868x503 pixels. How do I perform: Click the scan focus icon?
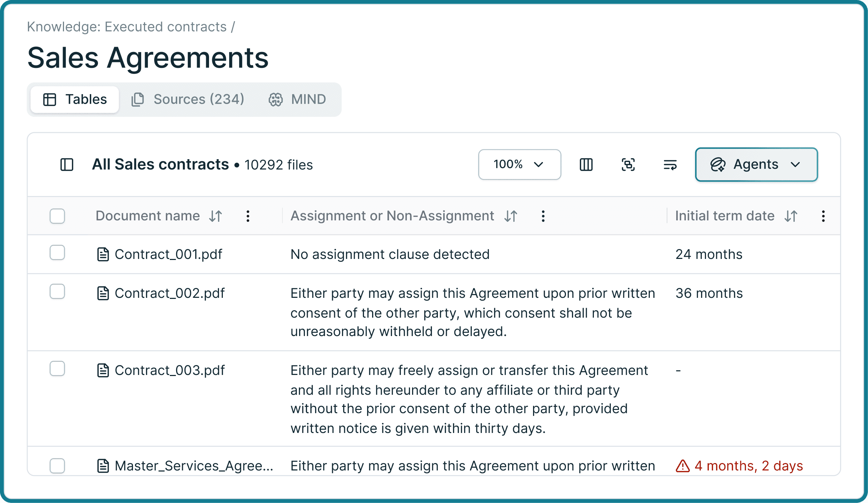[x=628, y=164]
